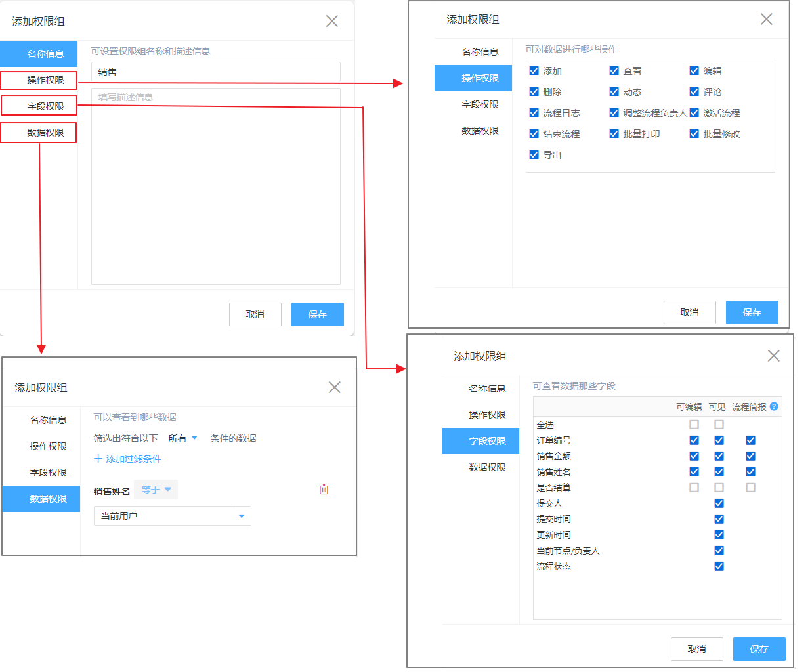
Task: Close the dialog showing the data filter conditions
Action: click(x=335, y=387)
